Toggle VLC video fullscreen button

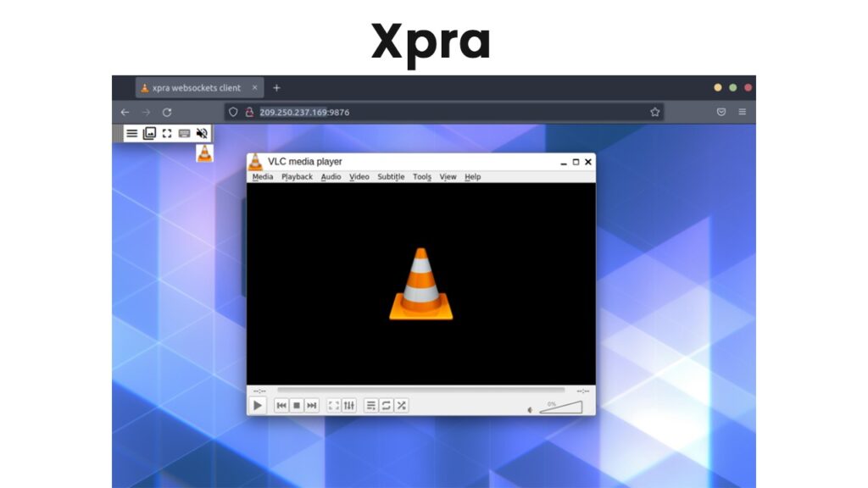(x=334, y=406)
